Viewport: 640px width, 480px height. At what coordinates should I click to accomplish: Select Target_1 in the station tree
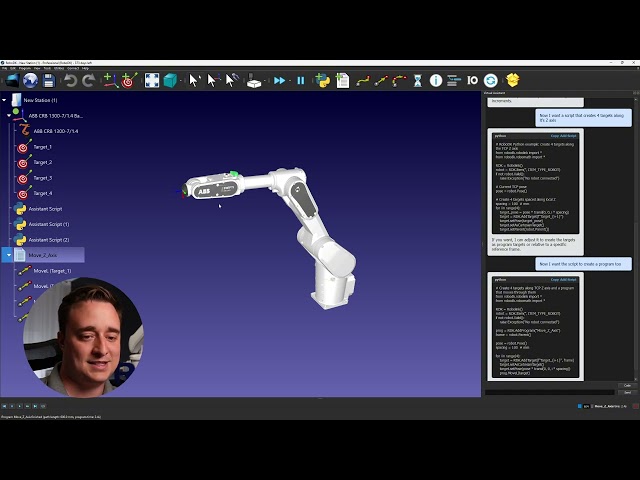pyautogui.click(x=42, y=147)
